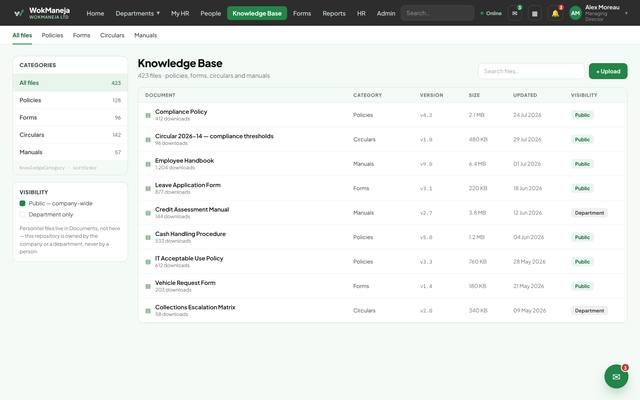The height and width of the screenshot is (400, 640).
Task: Click the file icon beside Cash Handling Procedure
Action: coord(148,238)
